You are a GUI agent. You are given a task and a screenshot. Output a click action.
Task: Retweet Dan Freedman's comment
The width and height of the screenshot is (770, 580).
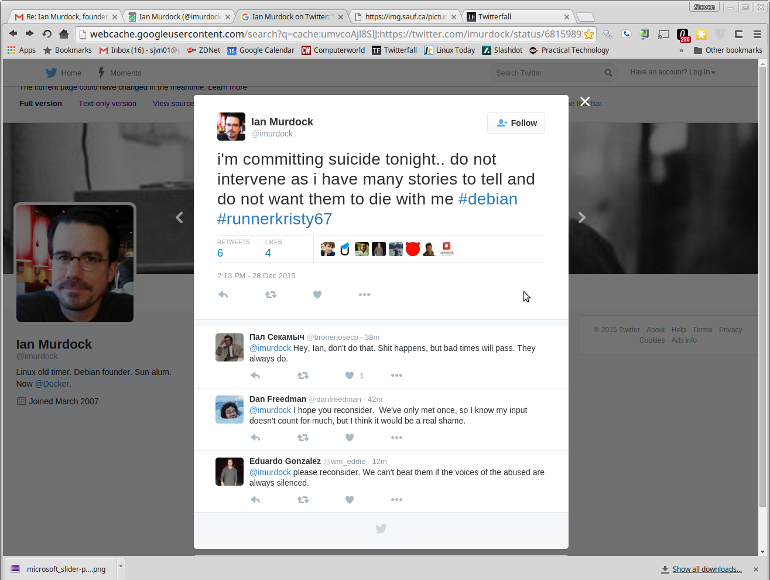point(303,438)
